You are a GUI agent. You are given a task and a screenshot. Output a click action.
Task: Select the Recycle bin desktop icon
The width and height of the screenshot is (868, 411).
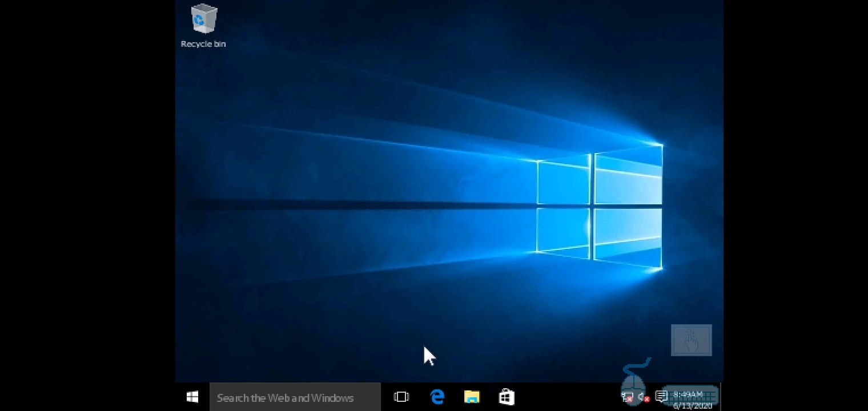(203, 26)
